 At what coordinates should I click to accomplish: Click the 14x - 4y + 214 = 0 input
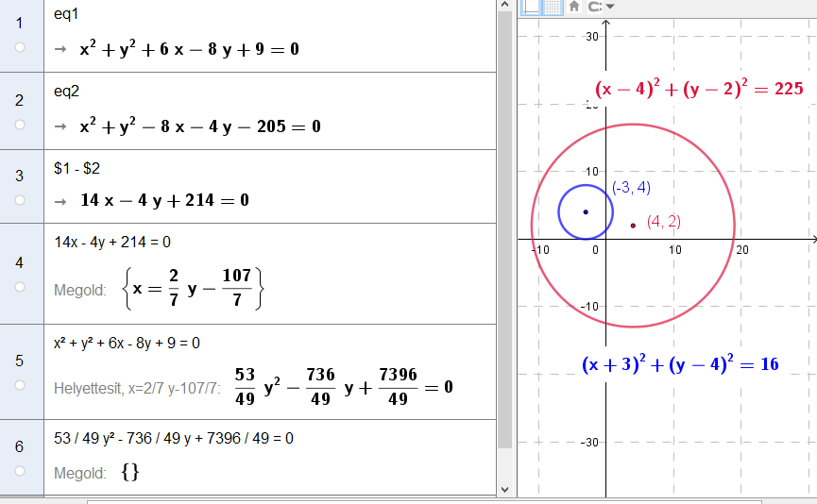coord(112,242)
